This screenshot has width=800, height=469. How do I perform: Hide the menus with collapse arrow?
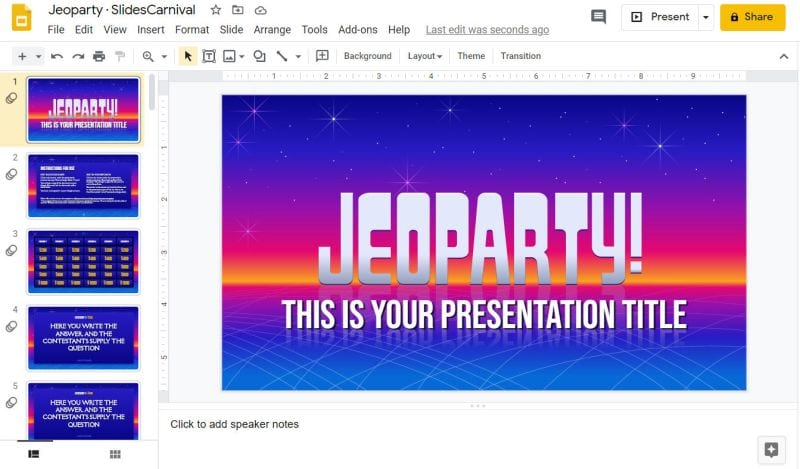[x=783, y=56]
